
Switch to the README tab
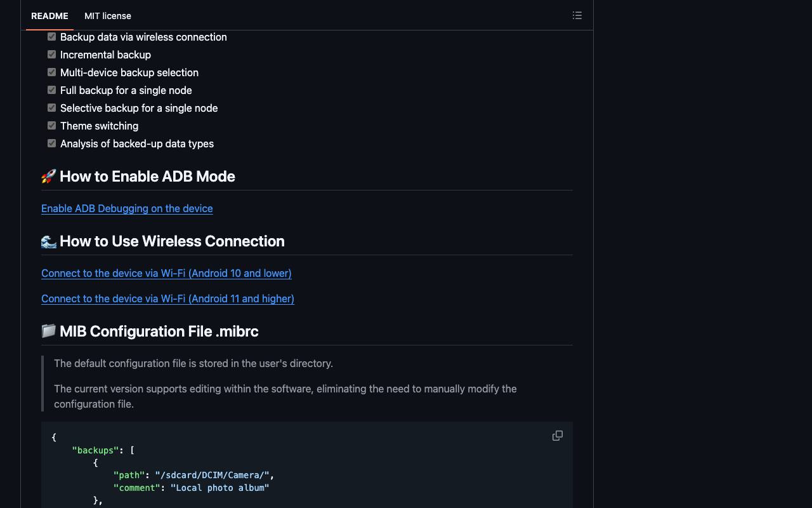click(x=49, y=16)
